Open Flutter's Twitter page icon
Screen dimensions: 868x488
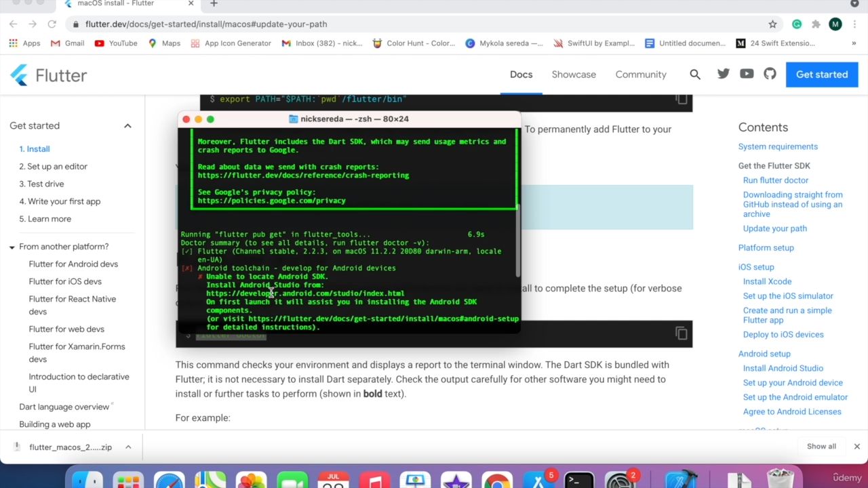tap(724, 74)
